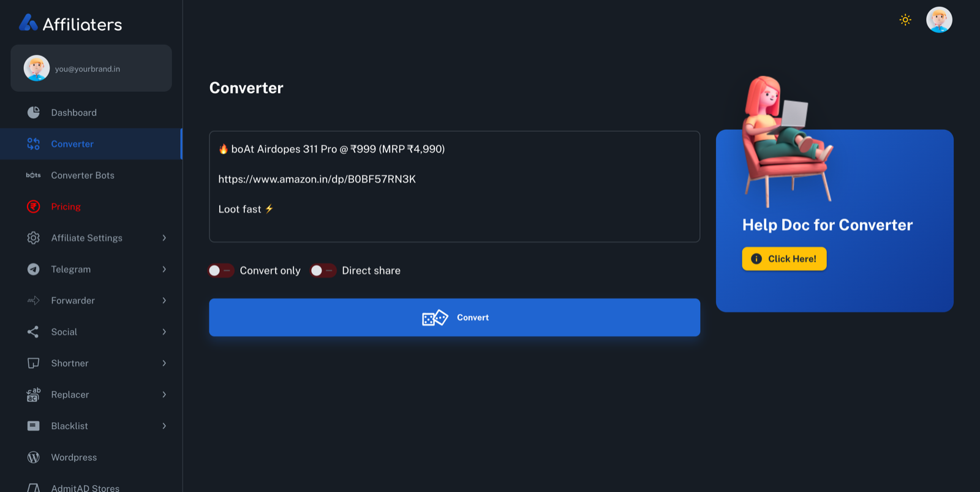Image resolution: width=980 pixels, height=492 pixels.
Task: Toggle light mode with sun icon
Action: 905,20
